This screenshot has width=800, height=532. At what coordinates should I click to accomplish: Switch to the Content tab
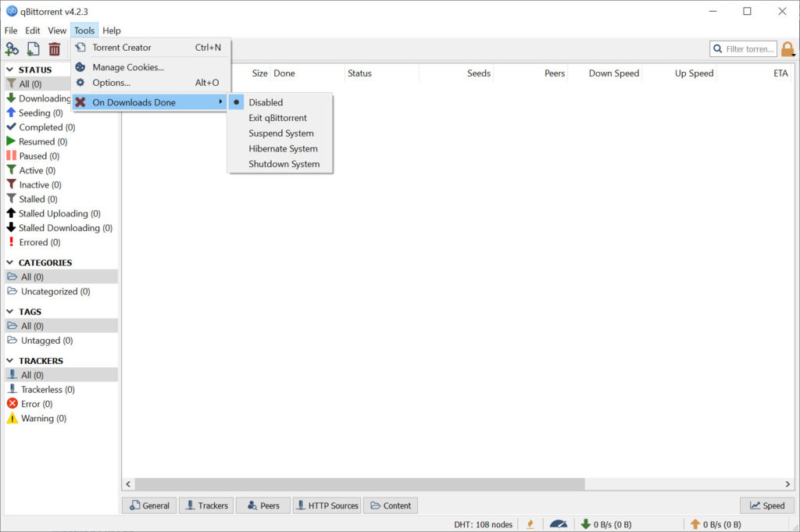click(x=391, y=505)
